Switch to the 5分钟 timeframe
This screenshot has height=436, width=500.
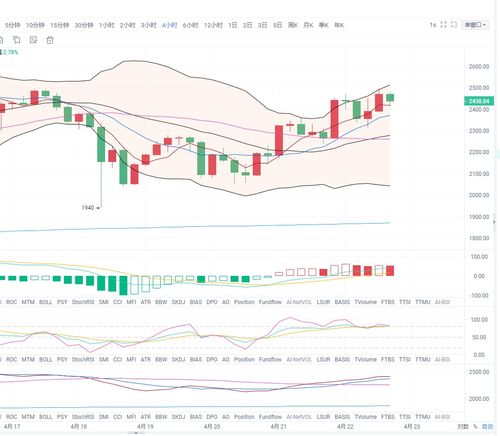(13, 25)
